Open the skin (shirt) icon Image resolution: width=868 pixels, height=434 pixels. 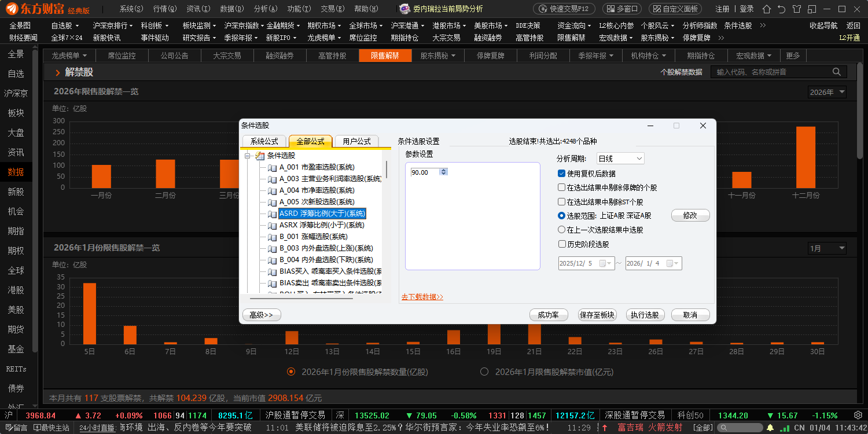click(x=797, y=9)
